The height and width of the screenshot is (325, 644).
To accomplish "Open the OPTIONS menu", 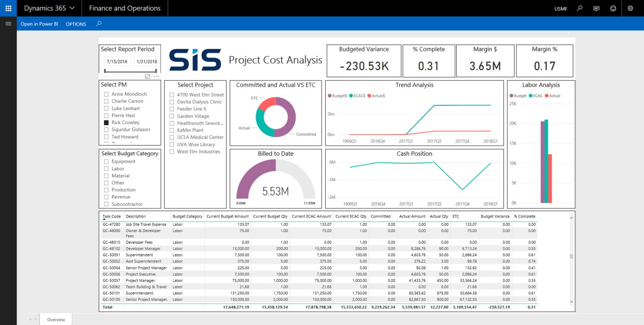I will click(x=76, y=24).
